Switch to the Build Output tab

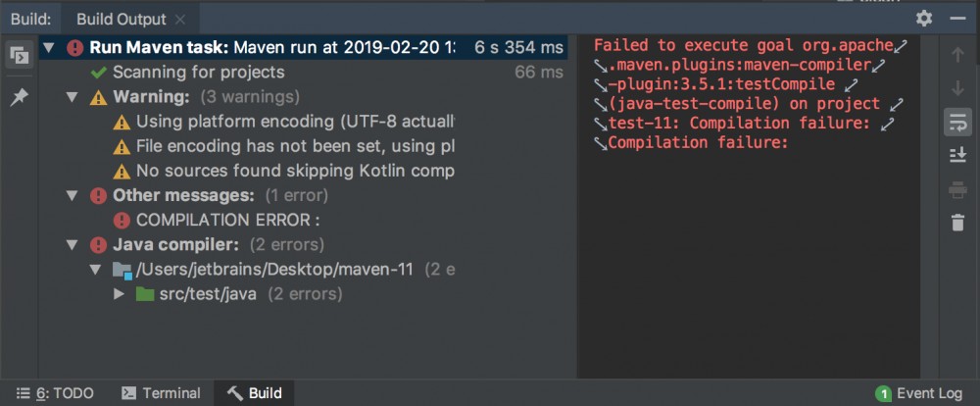(122, 20)
